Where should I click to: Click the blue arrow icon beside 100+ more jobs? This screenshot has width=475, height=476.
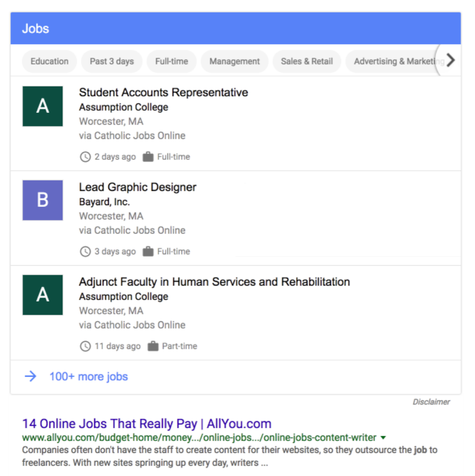pyautogui.click(x=31, y=377)
